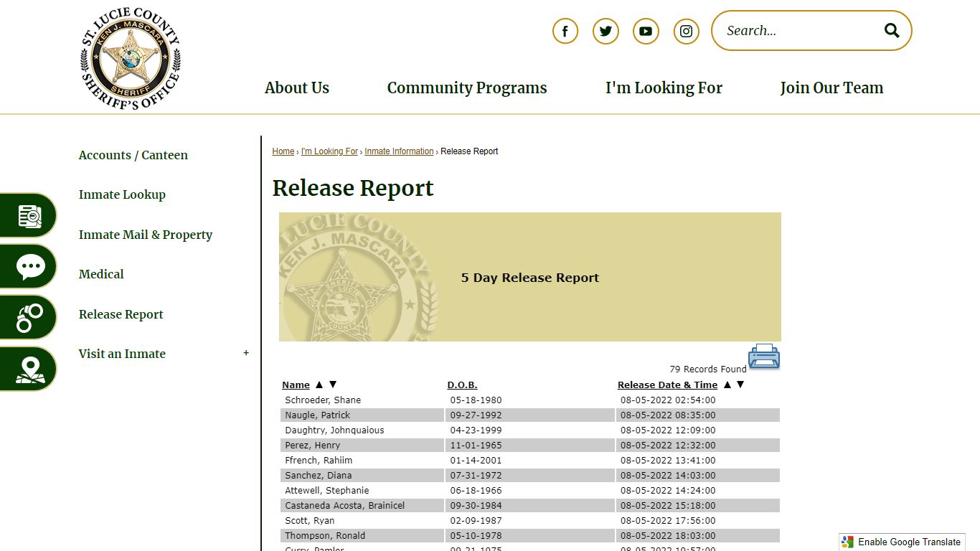Open the YouTube channel icon
The width and height of the screenshot is (980, 551).
(646, 31)
